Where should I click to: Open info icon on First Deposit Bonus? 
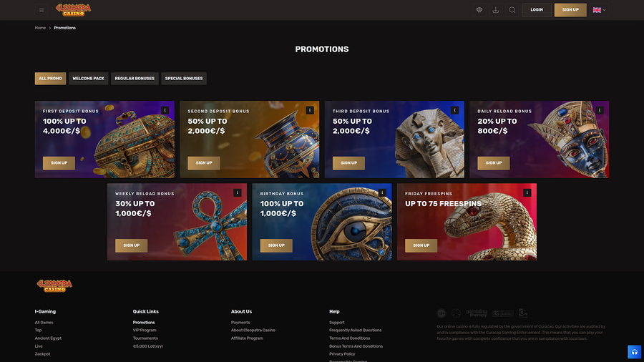point(165,110)
